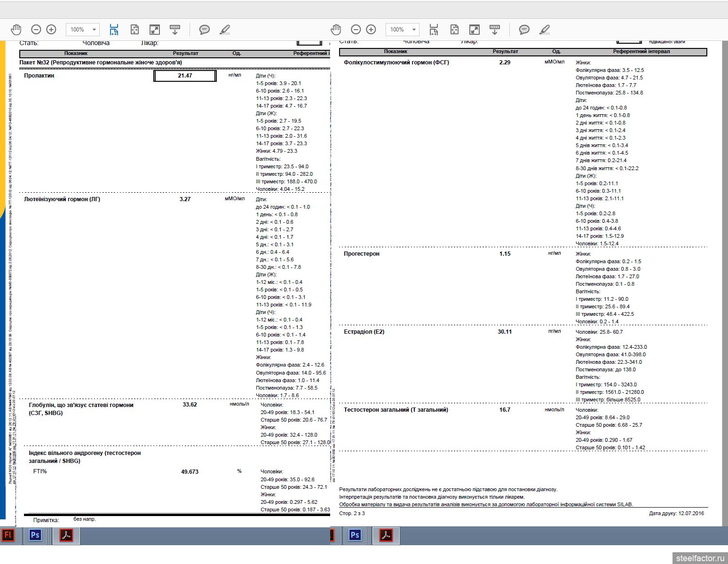
Task: Click the "FTI%" label
Action: pyautogui.click(x=40, y=471)
